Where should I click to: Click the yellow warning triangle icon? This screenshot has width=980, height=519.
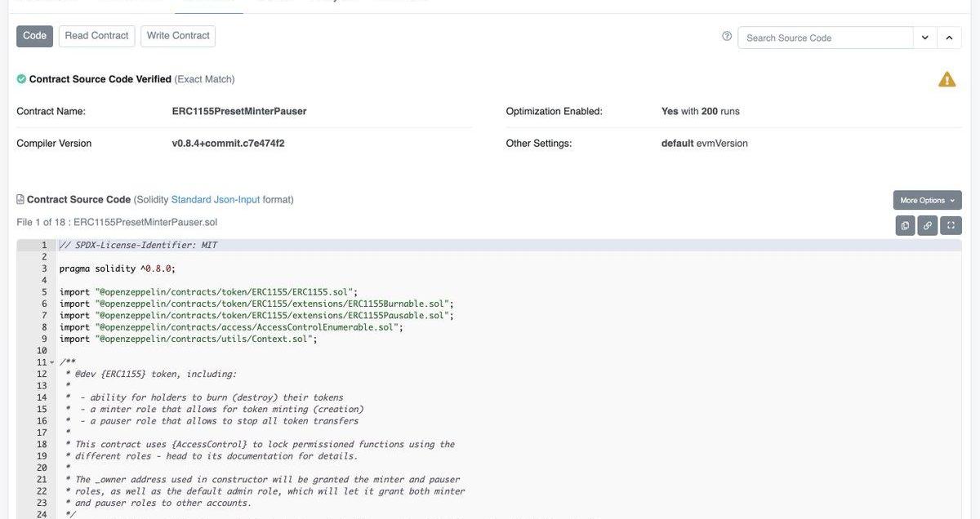(947, 79)
